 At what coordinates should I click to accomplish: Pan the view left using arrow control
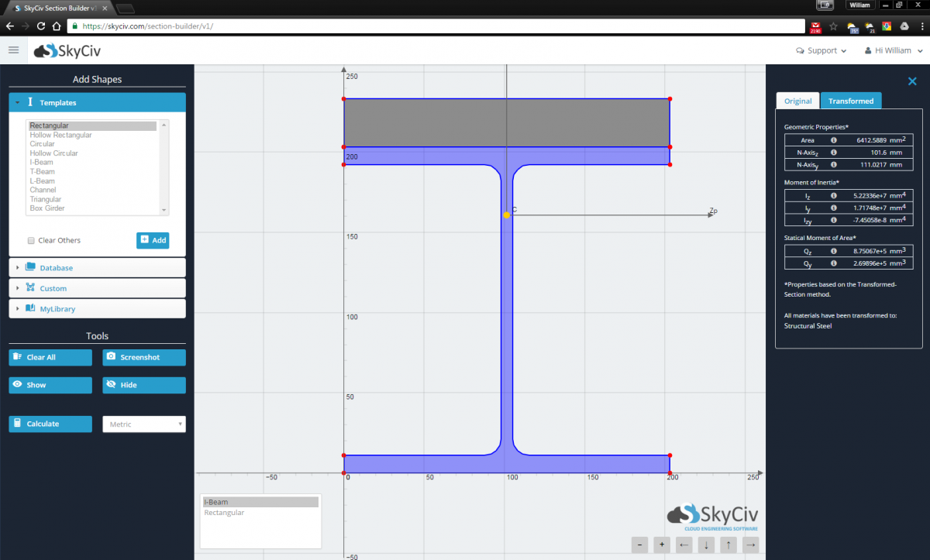[x=683, y=545]
